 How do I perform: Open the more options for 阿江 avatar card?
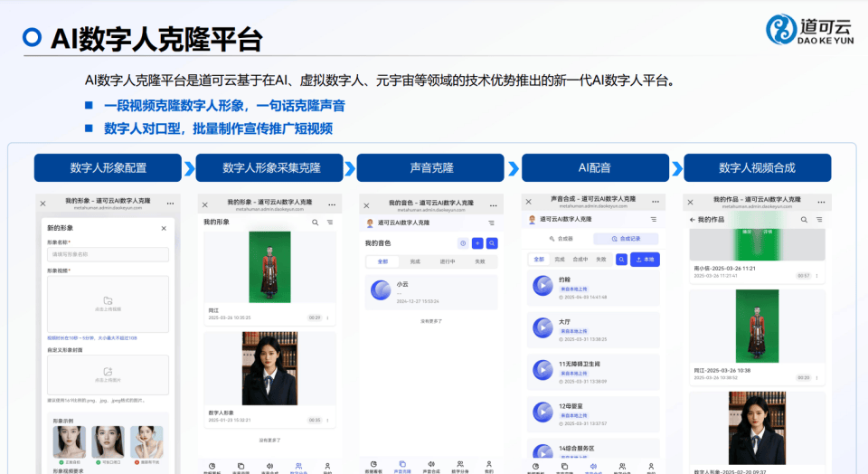tap(327, 318)
